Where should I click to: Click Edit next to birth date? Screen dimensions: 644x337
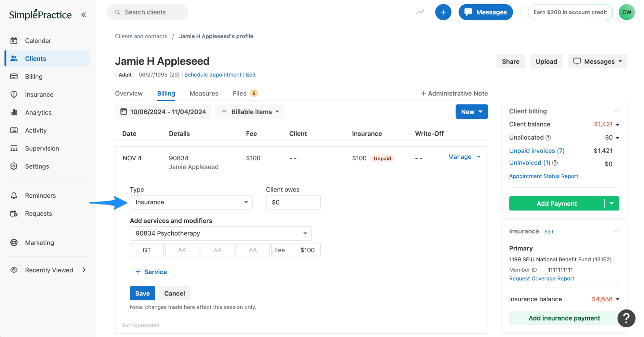point(251,75)
